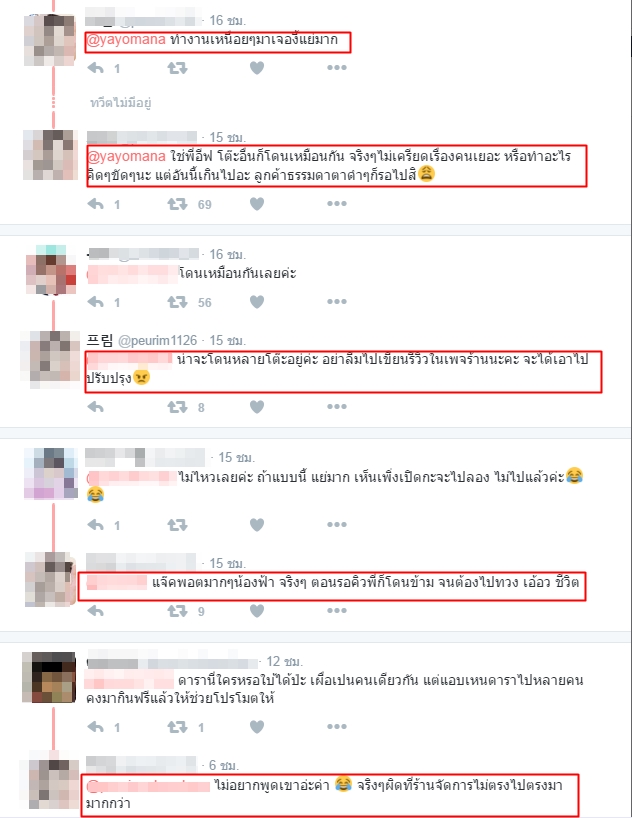
Task: Open the @yayomana mention in first tweet
Action: point(126,40)
